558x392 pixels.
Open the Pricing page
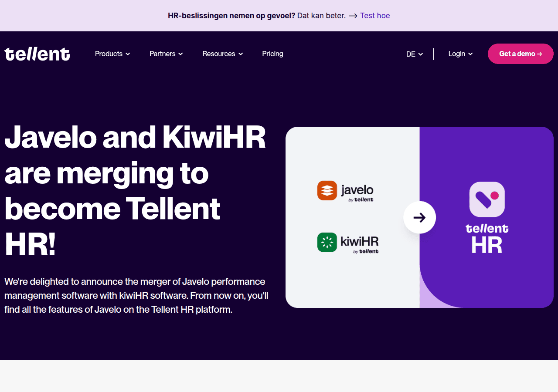(272, 54)
